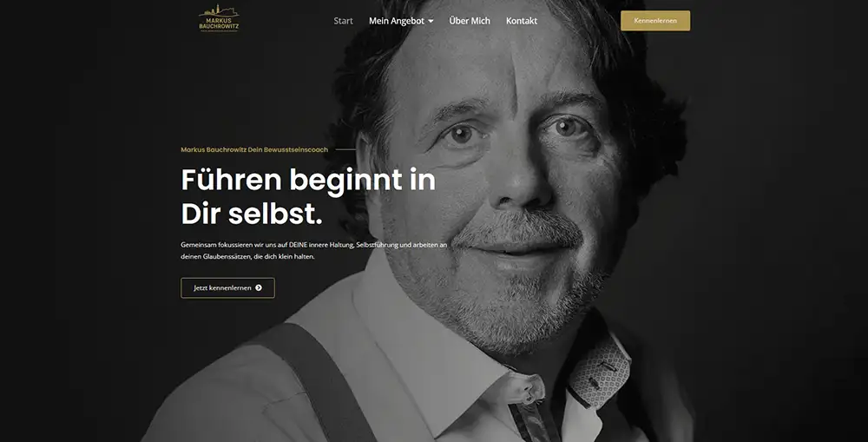Open the Über Mich page
This screenshot has height=442, width=868.
point(470,21)
